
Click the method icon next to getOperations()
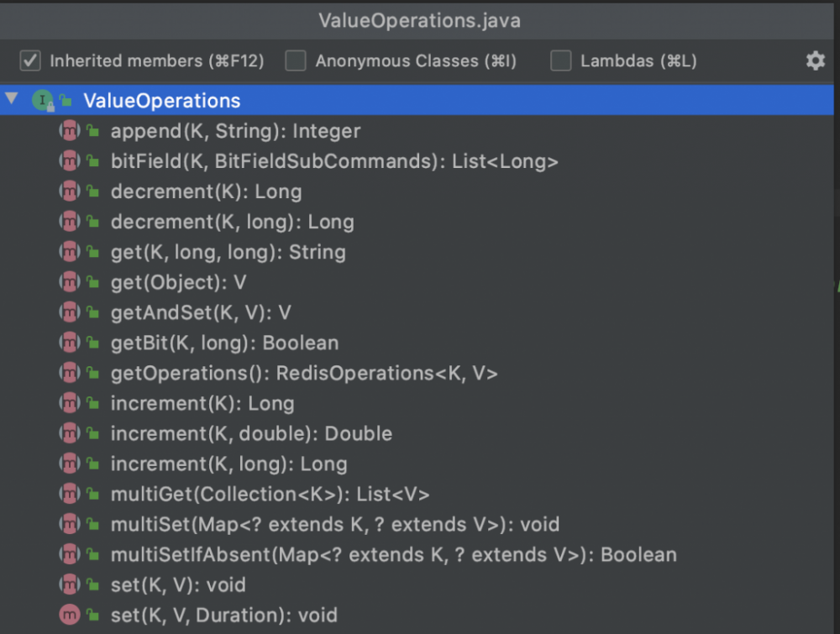coord(68,373)
